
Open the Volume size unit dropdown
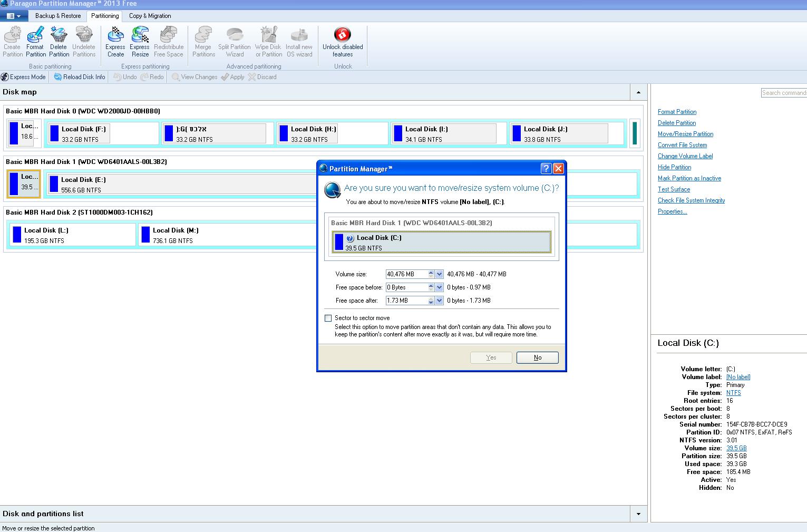click(x=439, y=274)
